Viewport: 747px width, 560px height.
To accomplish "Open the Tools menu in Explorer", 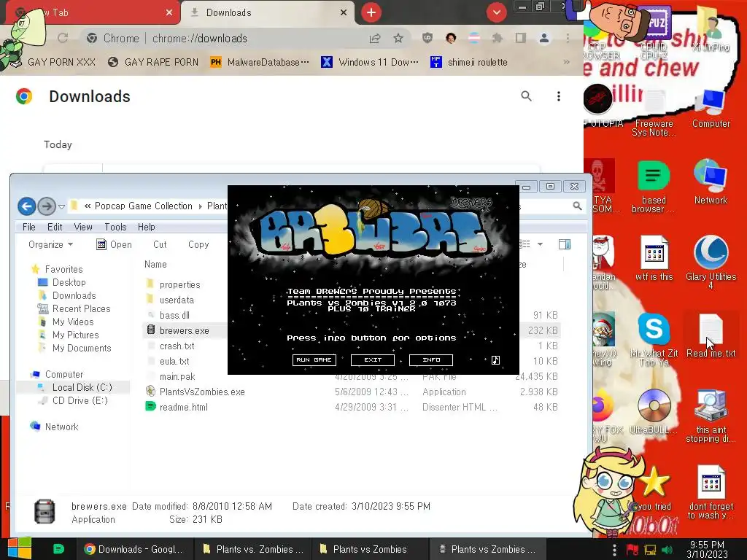I will 115,227.
